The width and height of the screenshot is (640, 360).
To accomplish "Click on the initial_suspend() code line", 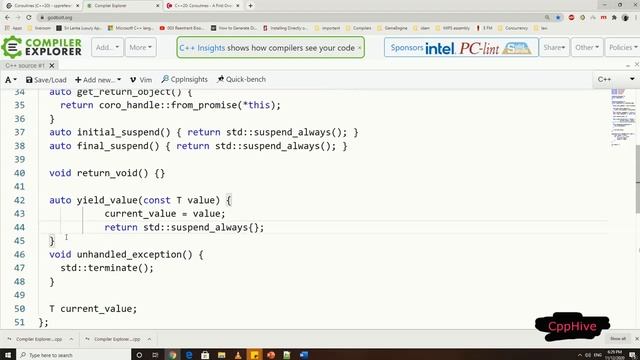I will [204, 132].
